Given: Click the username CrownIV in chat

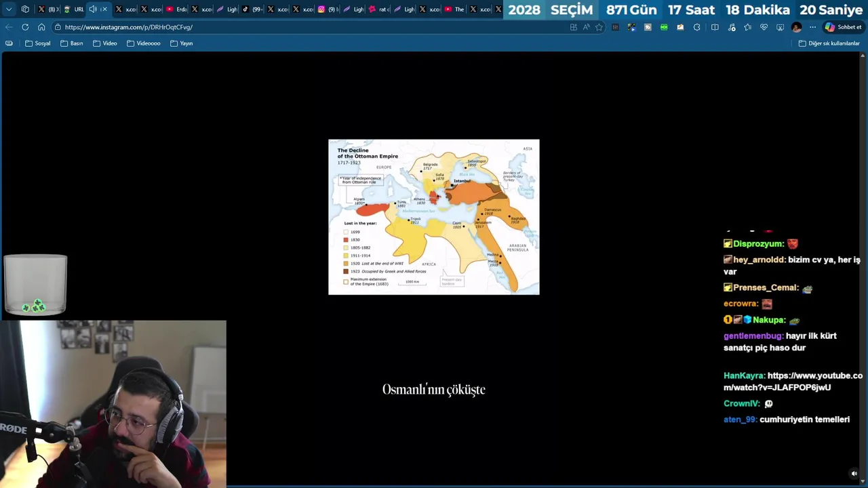Looking at the screenshot, I should [x=741, y=404].
